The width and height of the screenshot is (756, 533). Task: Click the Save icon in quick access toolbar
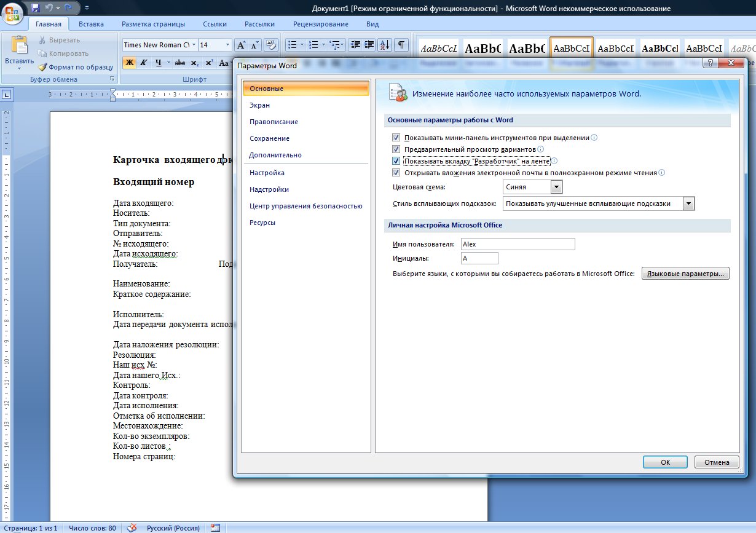click(35, 8)
